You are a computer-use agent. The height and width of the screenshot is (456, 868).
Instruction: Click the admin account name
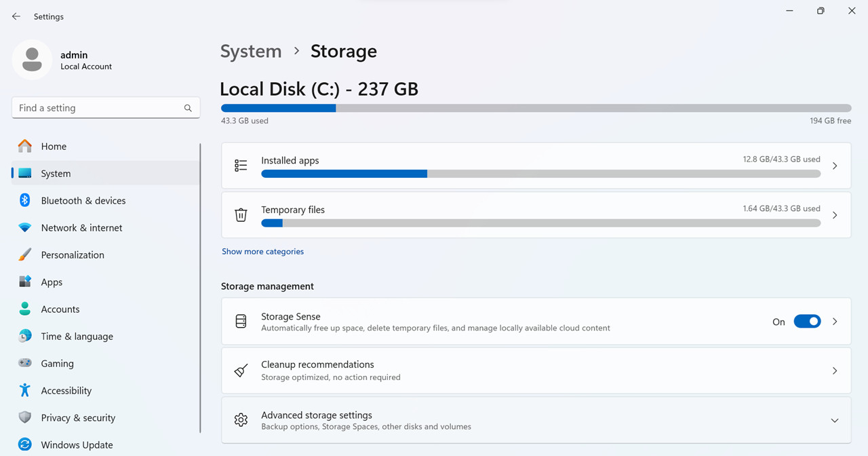pyautogui.click(x=74, y=55)
